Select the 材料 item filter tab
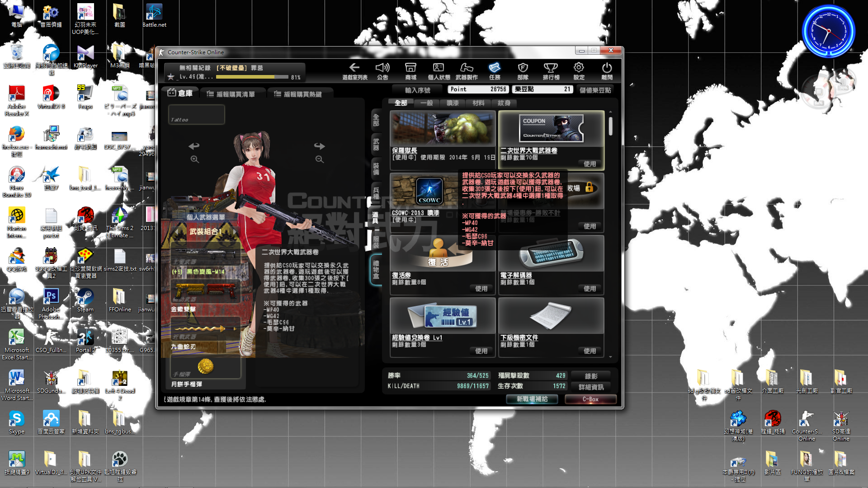Viewport: 868px width, 488px height. 478,103
